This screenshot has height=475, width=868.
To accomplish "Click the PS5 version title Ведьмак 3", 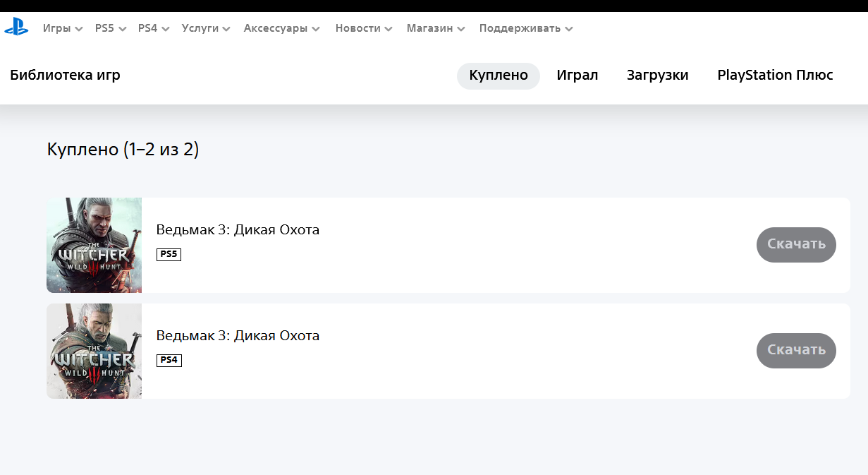I will (x=238, y=230).
